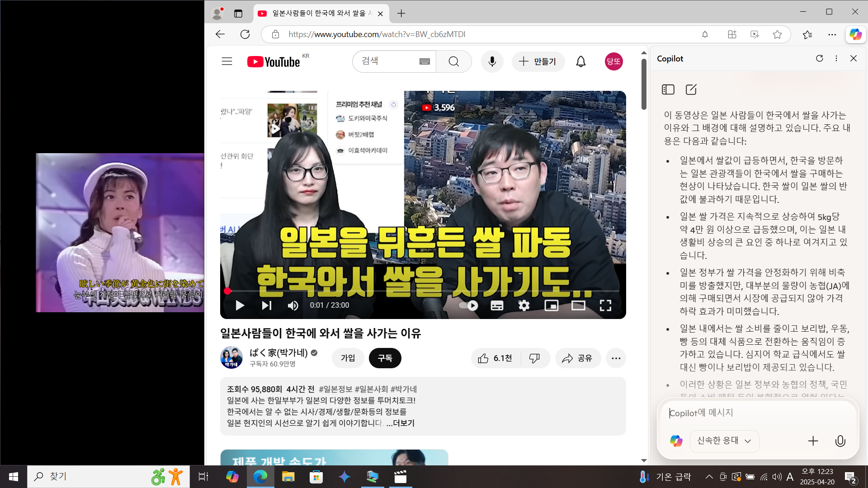Mute the video volume
868x488 pixels.
pos(293,305)
